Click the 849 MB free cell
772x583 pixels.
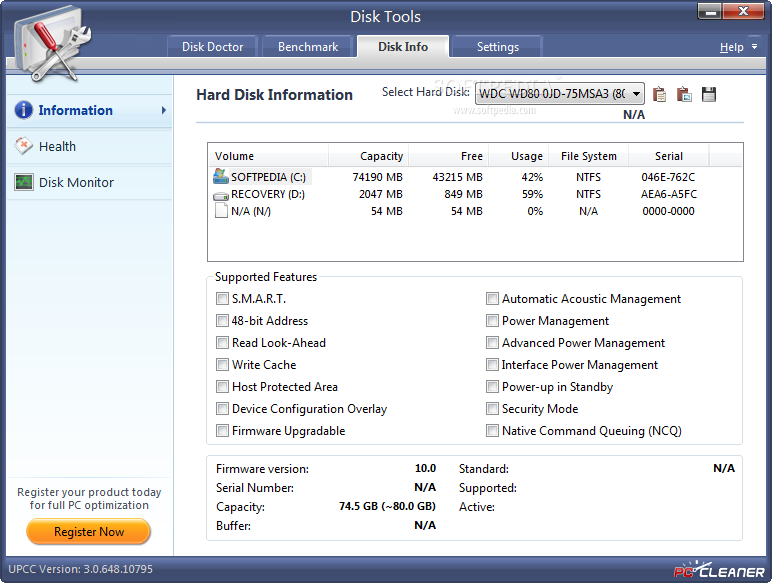coord(463,194)
